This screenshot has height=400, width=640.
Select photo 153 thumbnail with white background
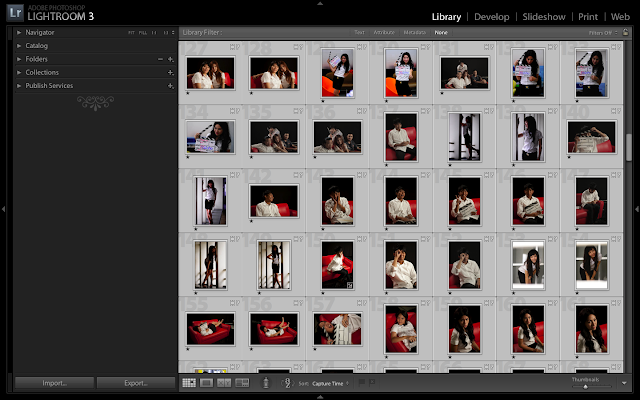(x=528, y=265)
